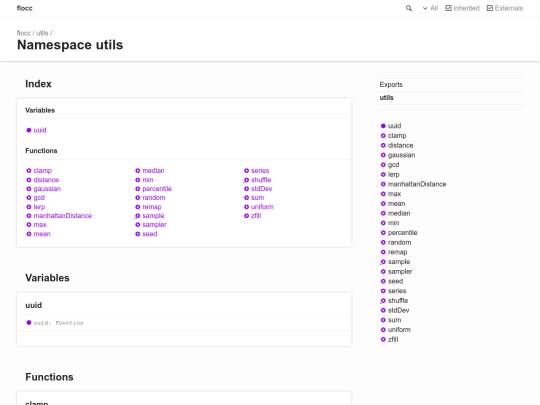This screenshot has width=540, height=405.
Task: Open min function in index
Action: 148,180
